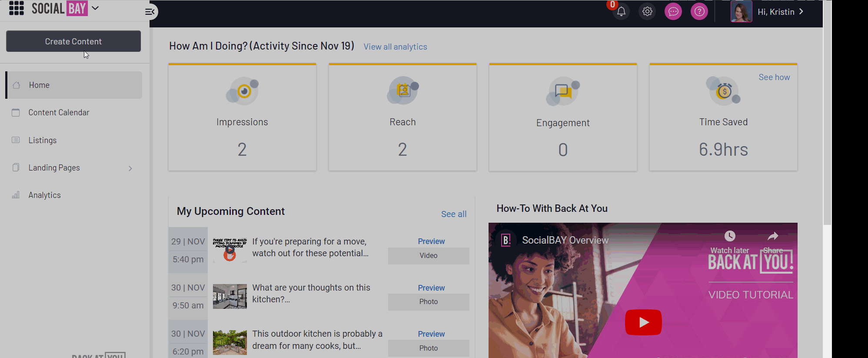Click the Home house icon
This screenshot has height=358, width=868.
16,85
